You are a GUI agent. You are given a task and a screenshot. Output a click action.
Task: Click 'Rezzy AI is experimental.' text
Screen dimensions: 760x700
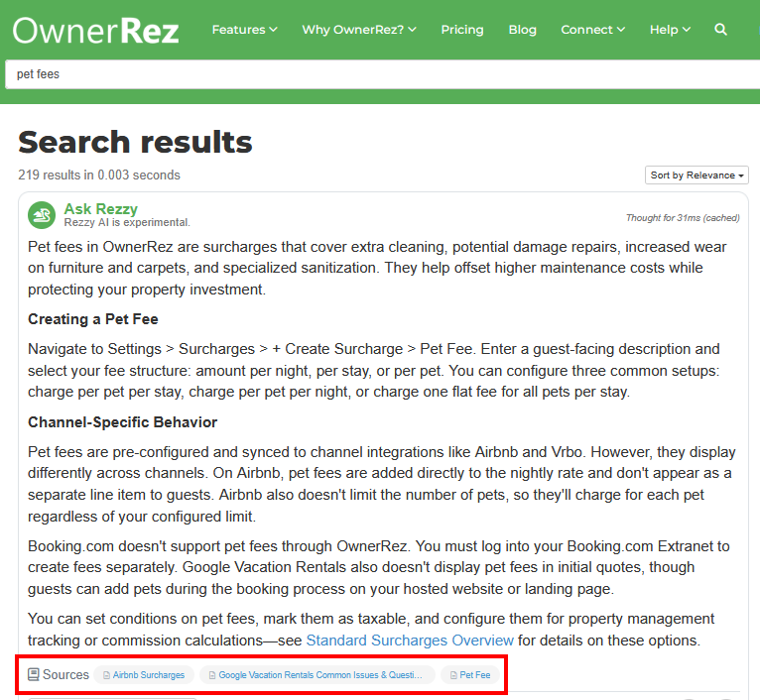pos(127,222)
